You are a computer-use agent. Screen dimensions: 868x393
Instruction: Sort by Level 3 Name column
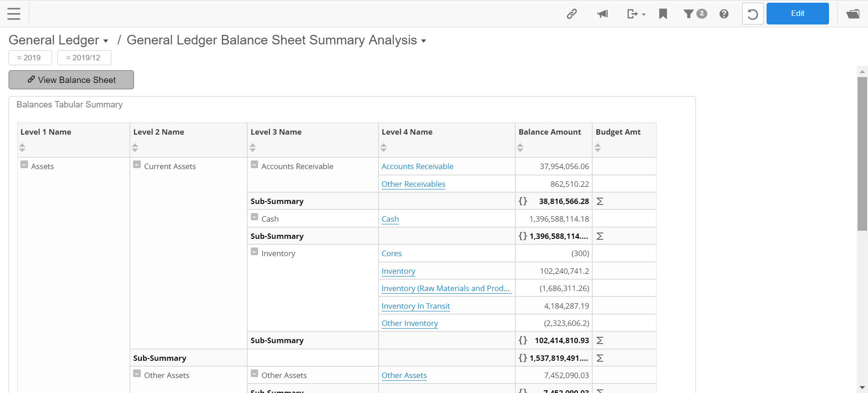253,147
